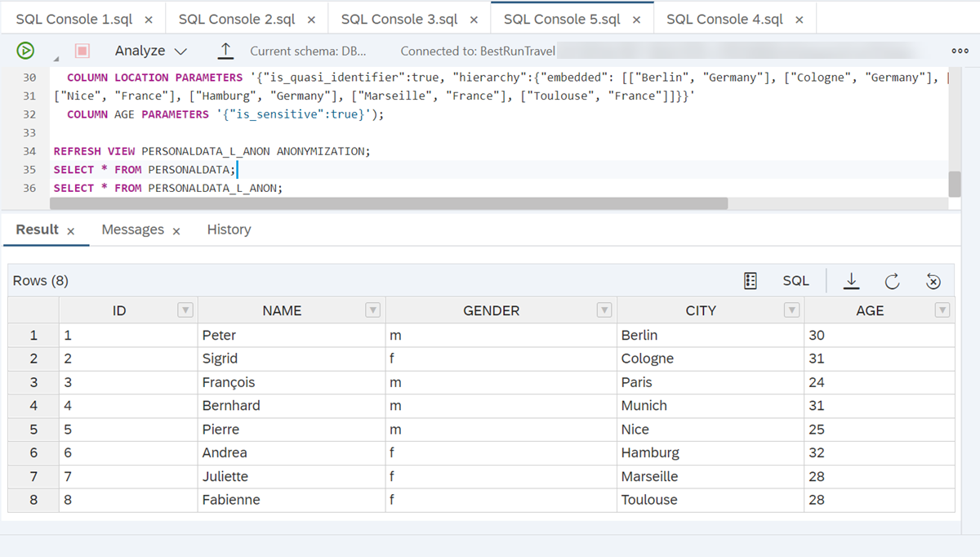Open the GENDER column filter dropdown
Screen dimensions: 980x557
[604, 310]
